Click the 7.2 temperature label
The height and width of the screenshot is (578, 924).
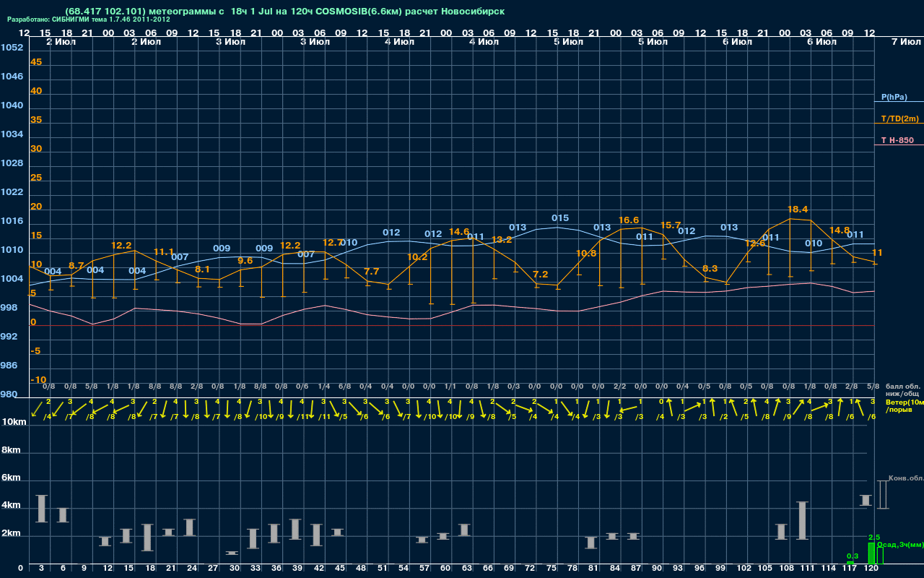tap(541, 275)
